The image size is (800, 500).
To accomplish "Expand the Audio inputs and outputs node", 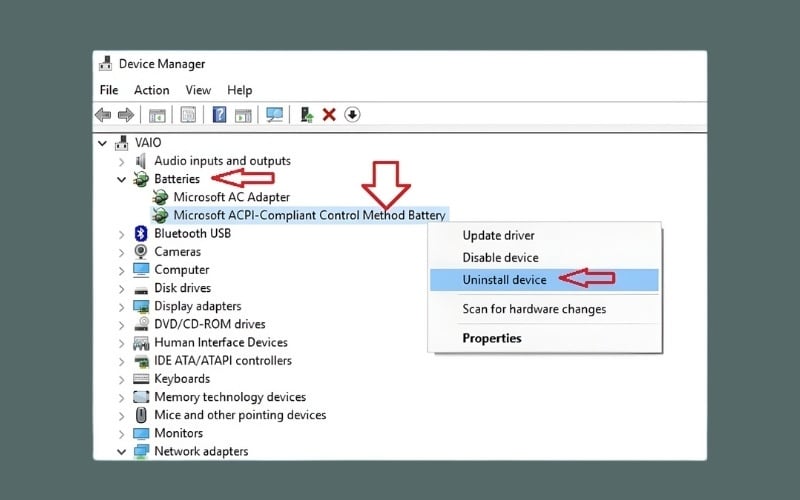I will tap(122, 161).
